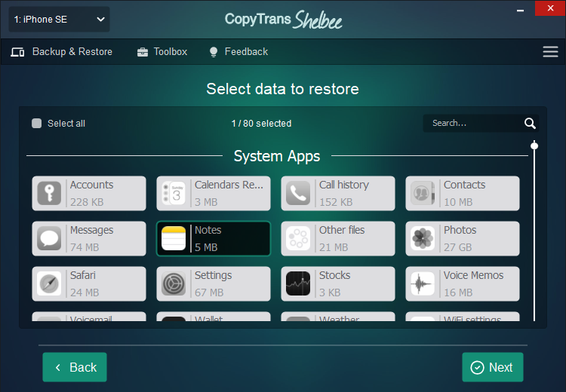This screenshot has width=566, height=392.
Task: Select the Stocks 3 KB size text
Action: [330, 292]
